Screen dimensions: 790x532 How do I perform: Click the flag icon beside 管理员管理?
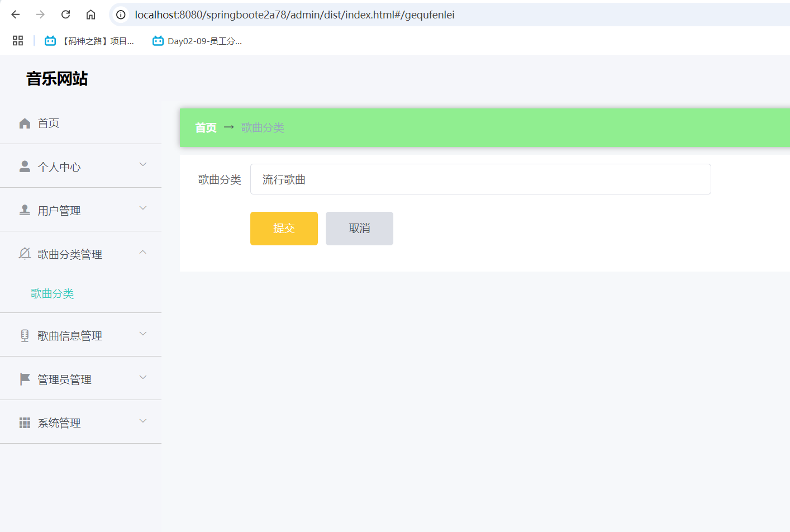click(x=25, y=379)
